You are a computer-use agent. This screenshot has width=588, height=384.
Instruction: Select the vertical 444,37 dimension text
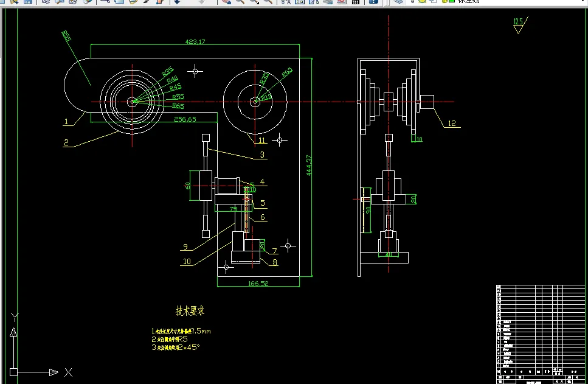pyautogui.click(x=309, y=165)
